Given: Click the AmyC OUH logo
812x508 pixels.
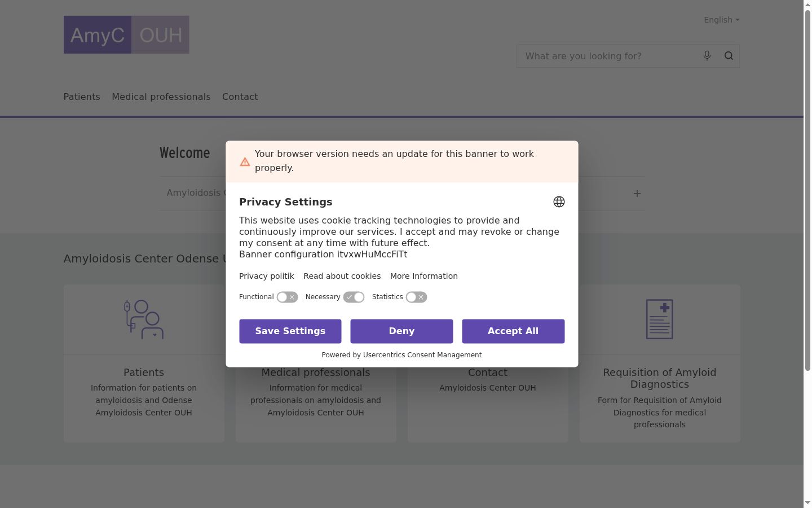Looking at the screenshot, I should (126, 34).
